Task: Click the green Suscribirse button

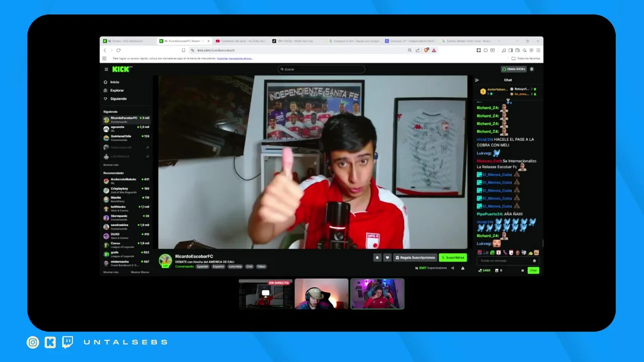Action: point(453,257)
